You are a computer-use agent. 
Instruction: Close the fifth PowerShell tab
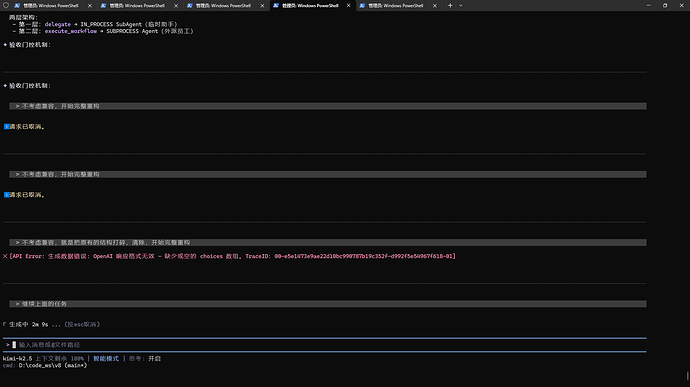click(x=435, y=6)
